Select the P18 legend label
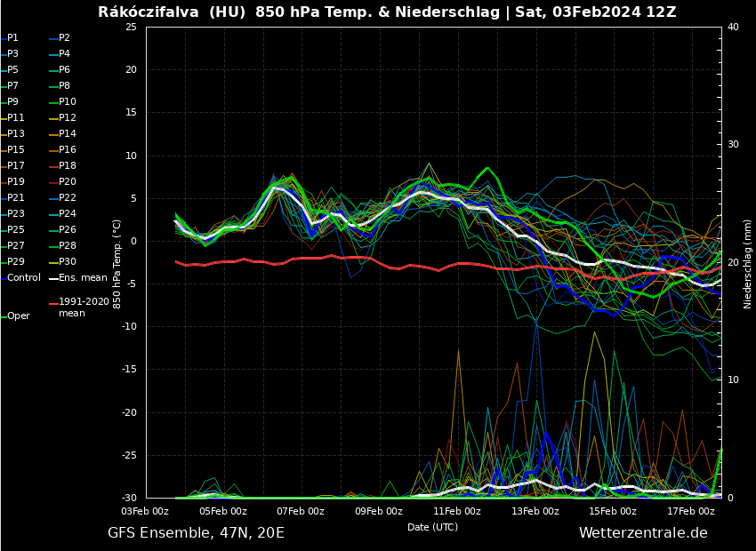The height and width of the screenshot is (551, 756). [67, 166]
